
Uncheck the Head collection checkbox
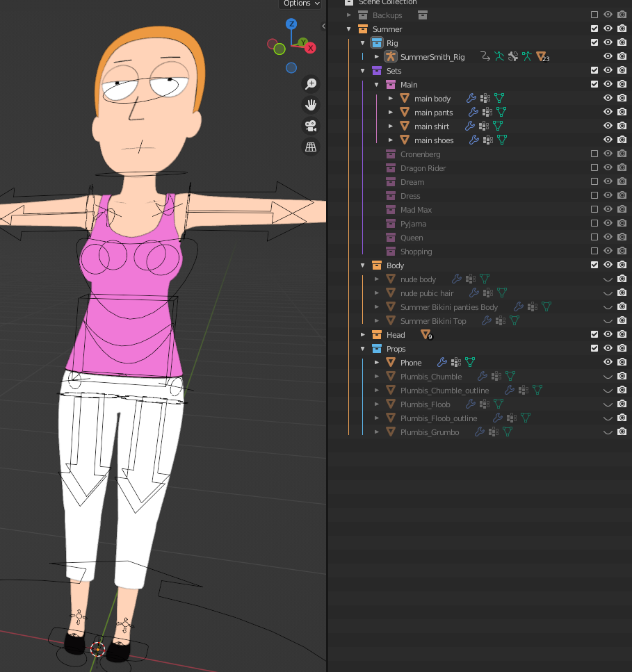(x=594, y=334)
